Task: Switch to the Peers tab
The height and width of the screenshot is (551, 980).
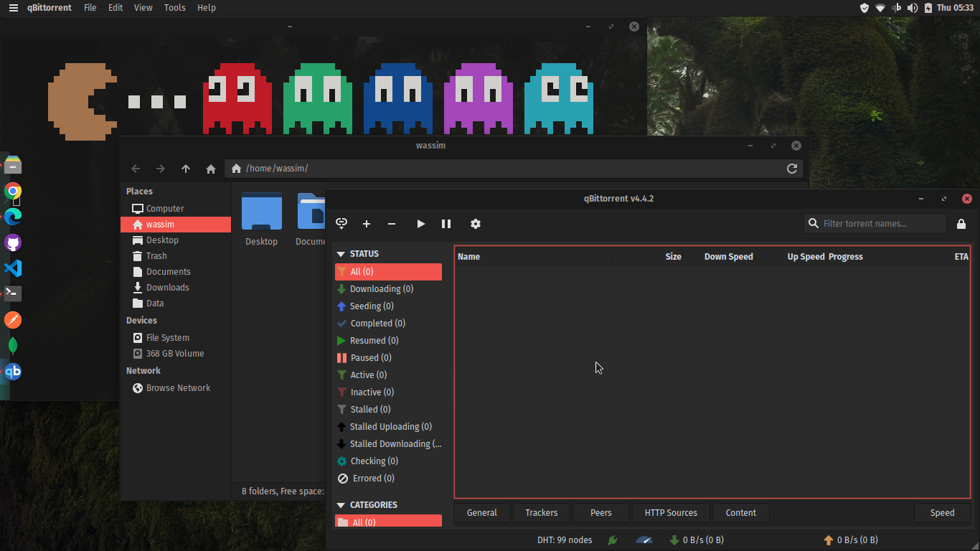Action: (601, 513)
